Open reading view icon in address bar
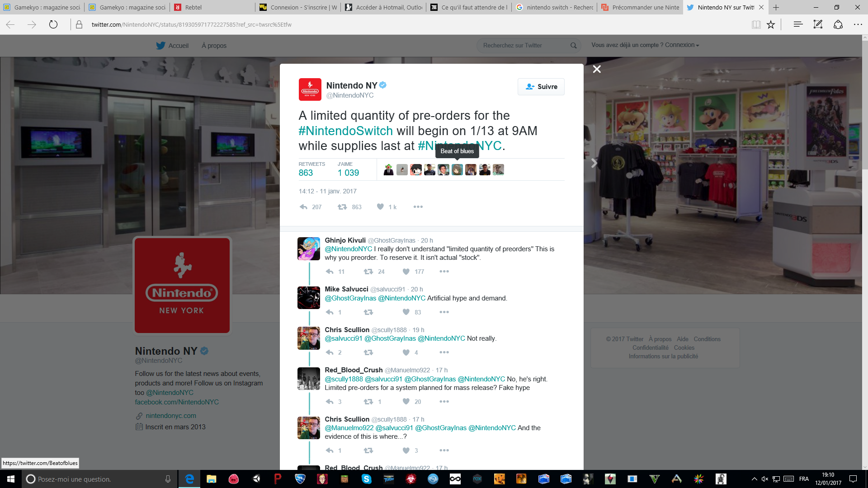This screenshot has width=868, height=488. (x=756, y=24)
